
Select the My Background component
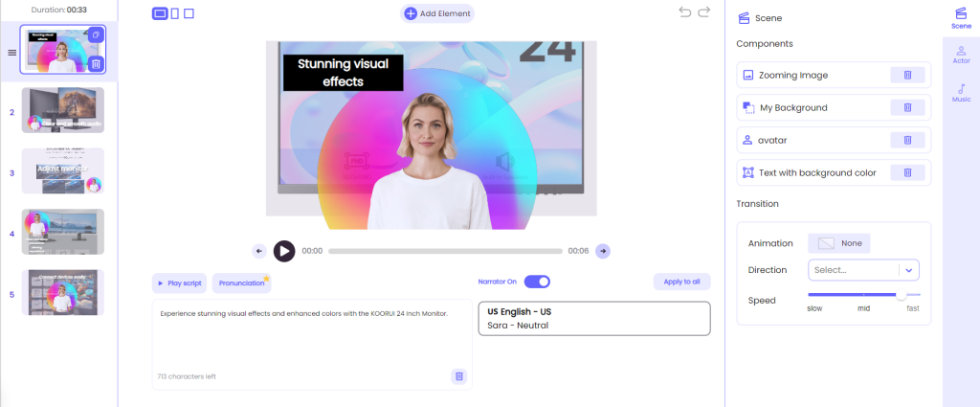click(x=834, y=107)
